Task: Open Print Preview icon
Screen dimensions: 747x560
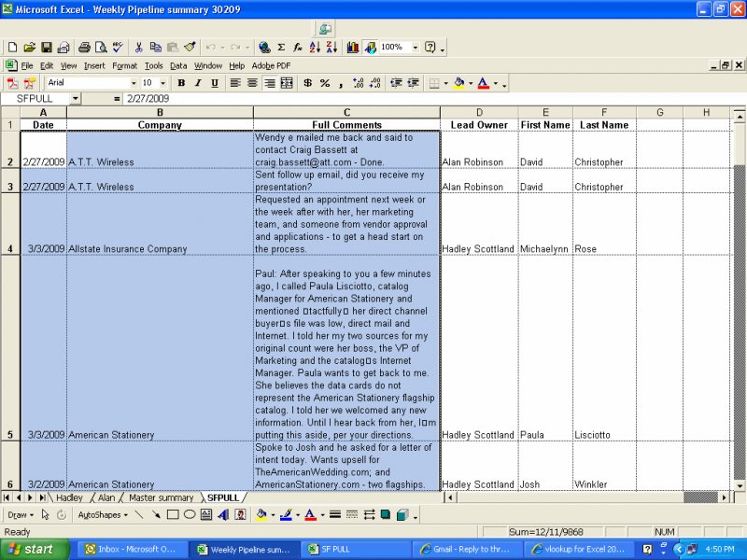Action: pyautogui.click(x=101, y=48)
